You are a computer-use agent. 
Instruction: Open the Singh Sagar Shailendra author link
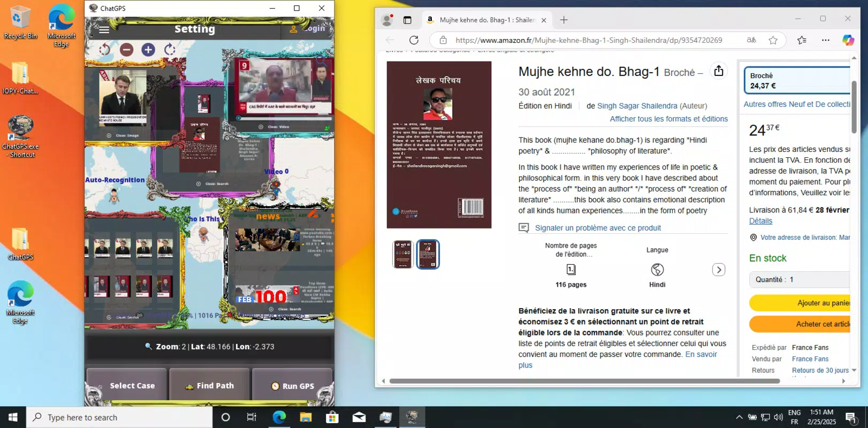click(637, 106)
